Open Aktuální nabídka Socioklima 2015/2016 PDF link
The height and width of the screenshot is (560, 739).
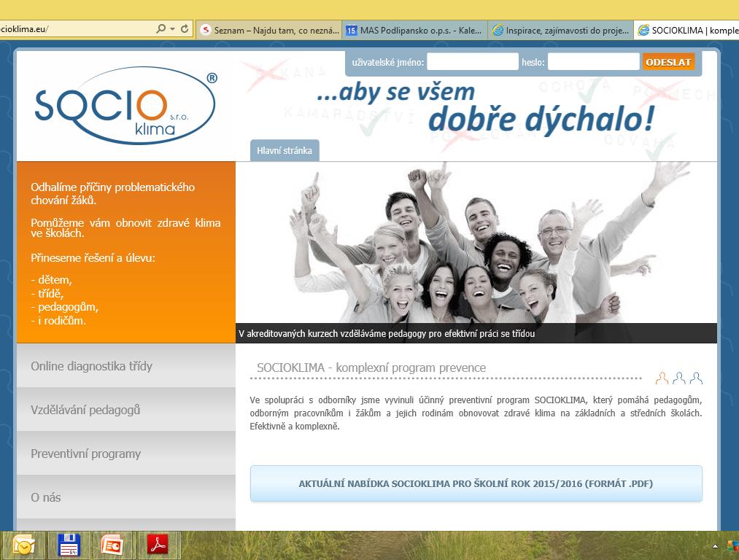click(476, 483)
